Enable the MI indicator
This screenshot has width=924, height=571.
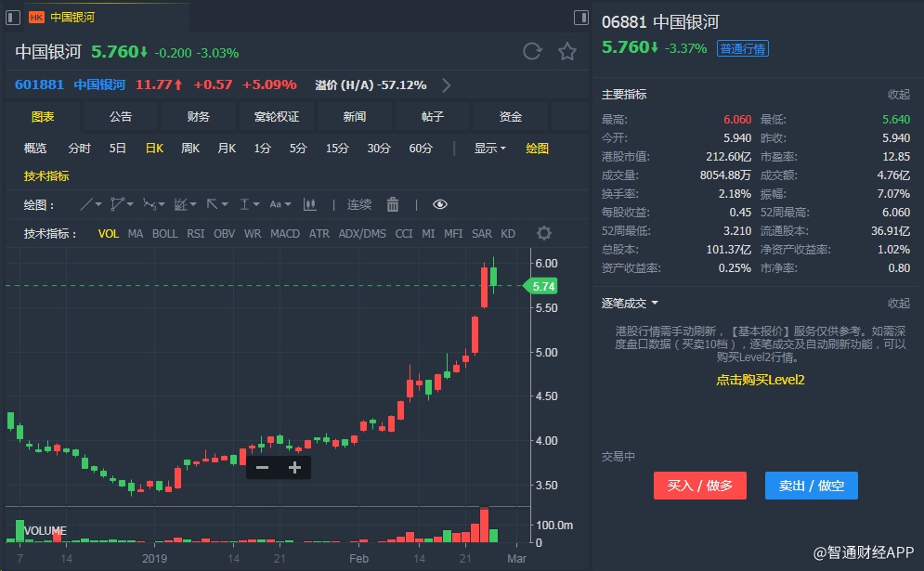tap(428, 234)
